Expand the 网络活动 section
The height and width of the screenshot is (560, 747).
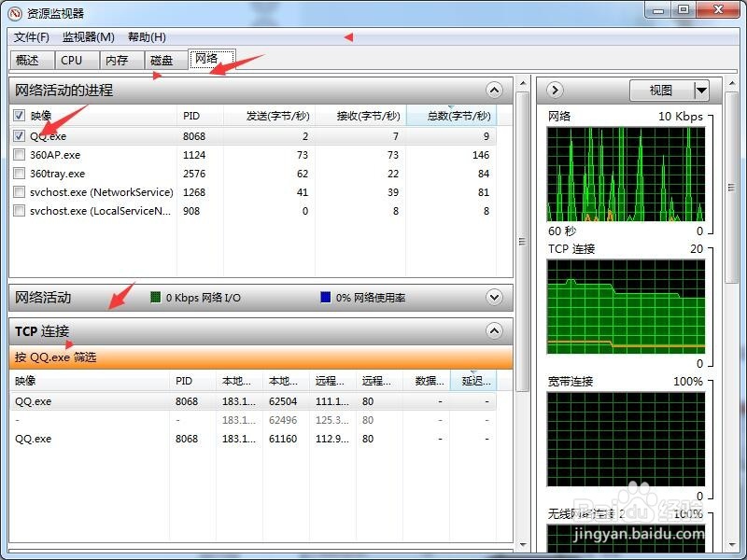[x=495, y=298]
